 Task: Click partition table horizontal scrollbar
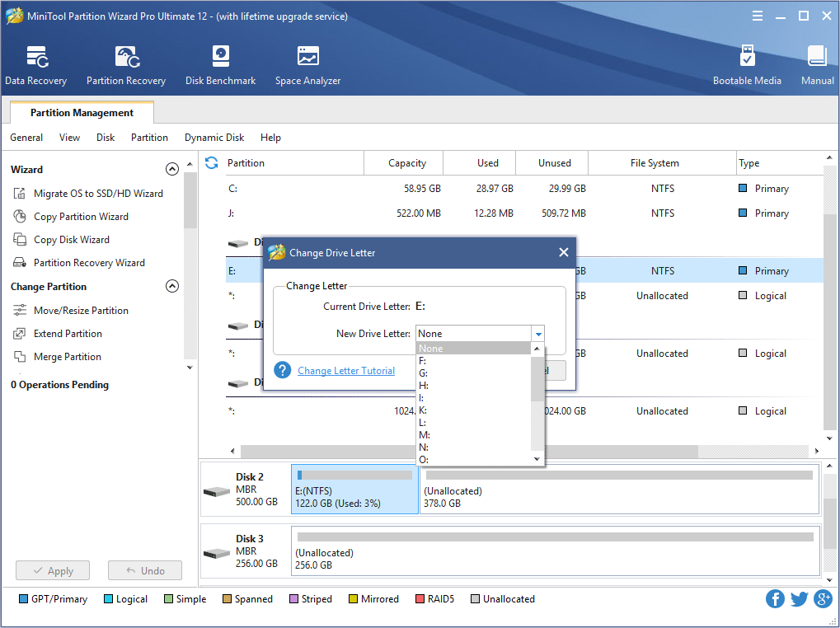coord(469,451)
